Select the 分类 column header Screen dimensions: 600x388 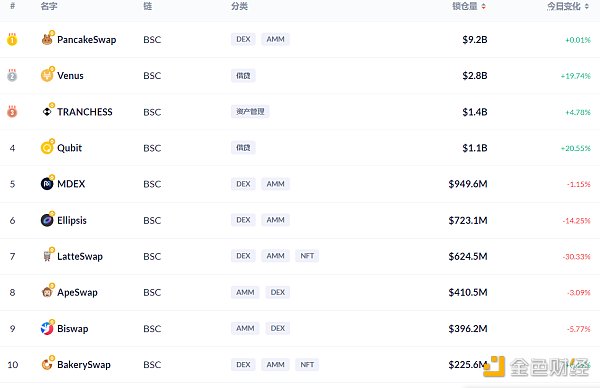click(240, 6)
